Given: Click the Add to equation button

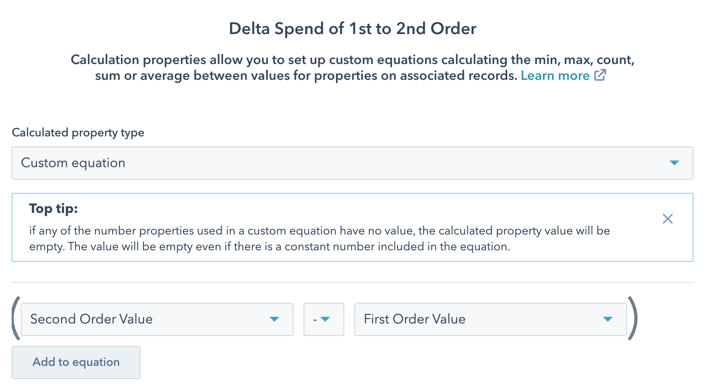Looking at the screenshot, I should 76,362.
